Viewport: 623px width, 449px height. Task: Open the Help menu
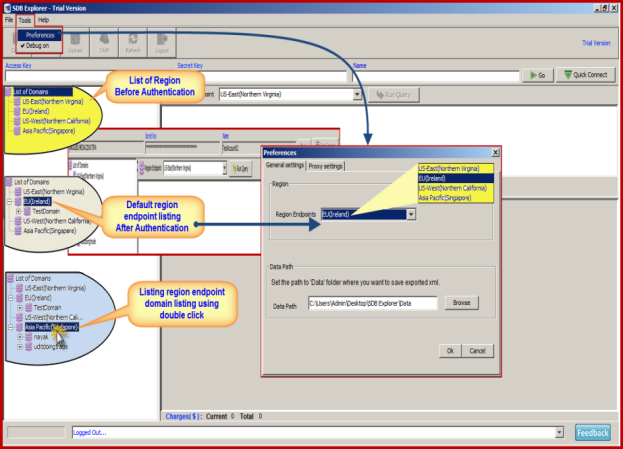43,20
